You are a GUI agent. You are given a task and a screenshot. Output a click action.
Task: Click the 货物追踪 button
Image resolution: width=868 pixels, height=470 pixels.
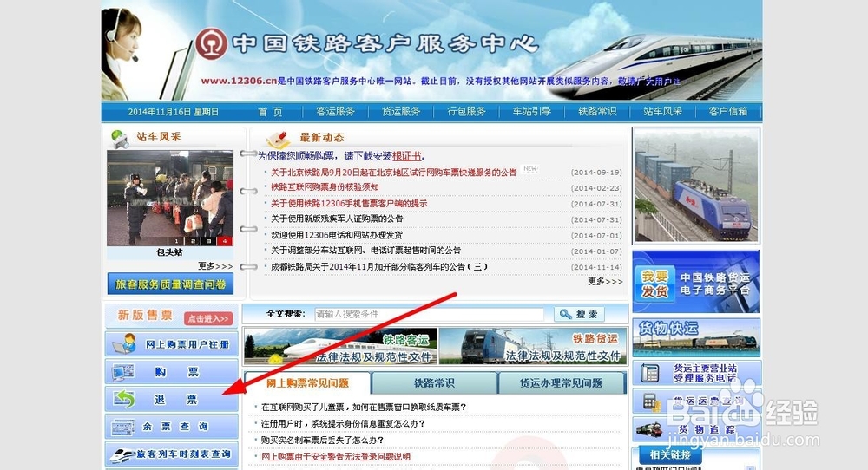(x=697, y=429)
